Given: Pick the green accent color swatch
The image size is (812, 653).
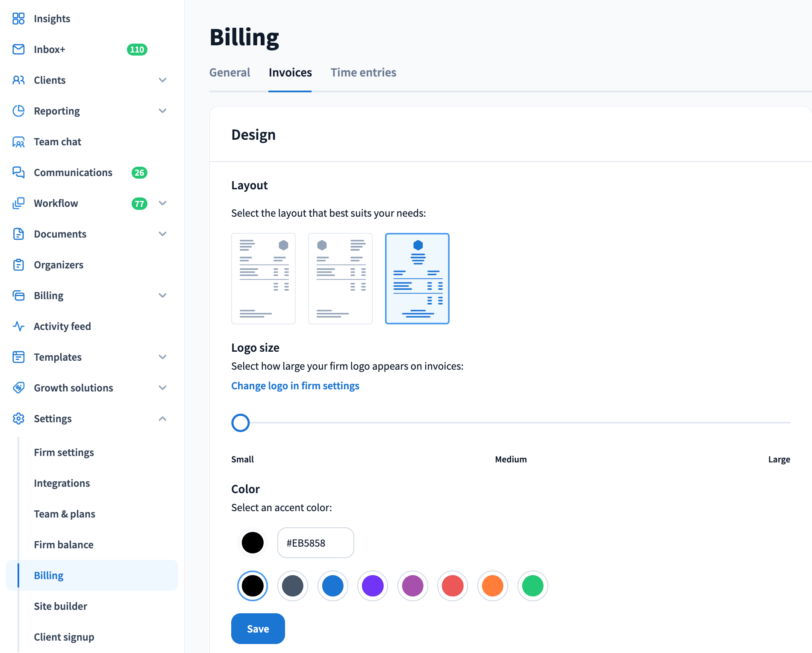Looking at the screenshot, I should (x=533, y=586).
